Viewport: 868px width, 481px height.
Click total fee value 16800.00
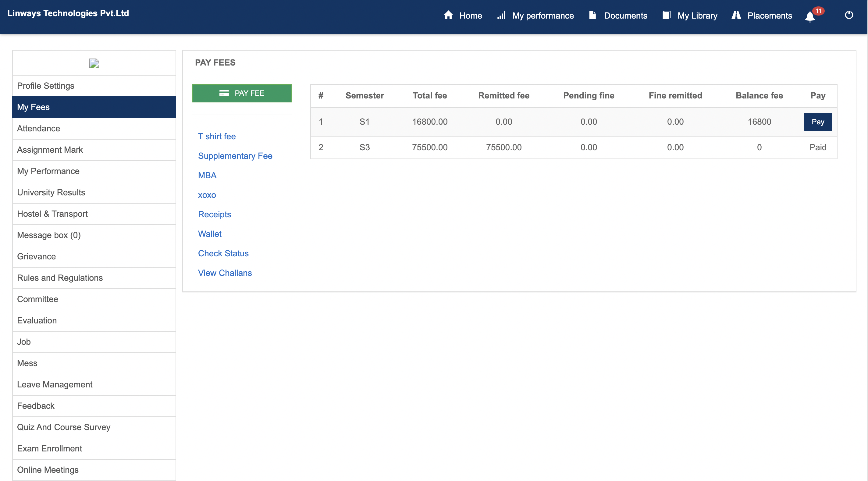click(430, 122)
